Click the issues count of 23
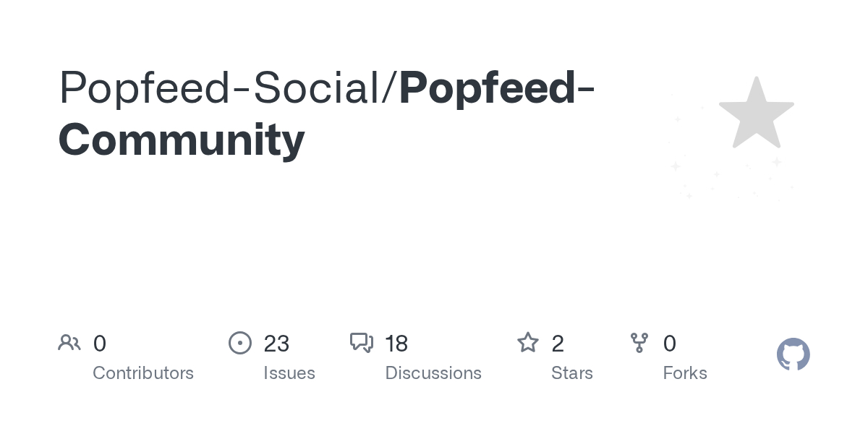The height and width of the screenshot is (434, 868). (x=276, y=344)
